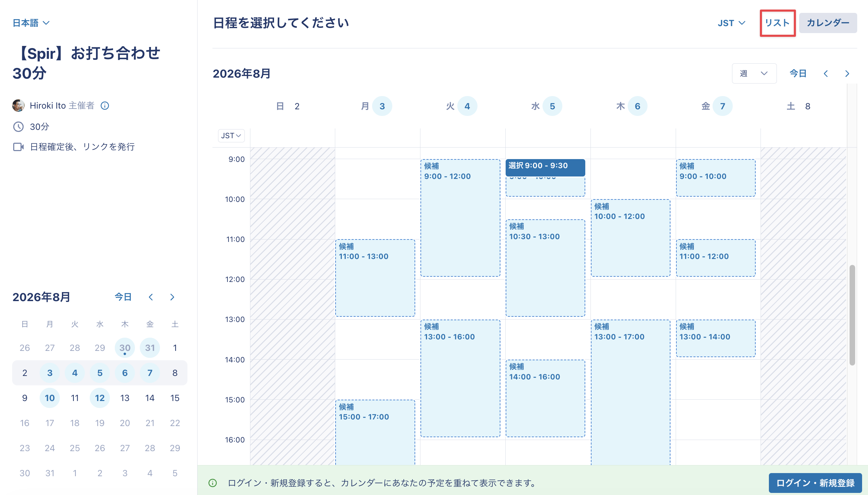
Task: Click 今日 in the main calendar header
Action: pos(798,73)
